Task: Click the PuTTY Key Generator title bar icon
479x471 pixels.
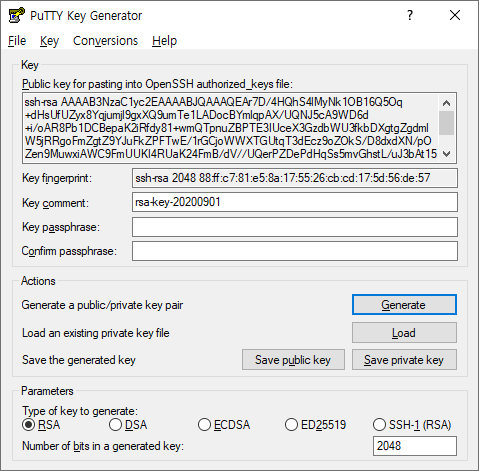Action: tap(17, 15)
